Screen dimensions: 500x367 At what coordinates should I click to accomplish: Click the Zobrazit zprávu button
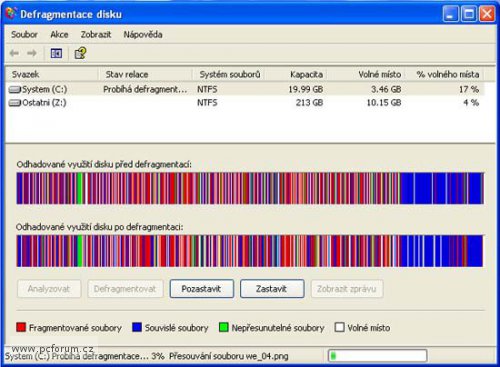(347, 289)
